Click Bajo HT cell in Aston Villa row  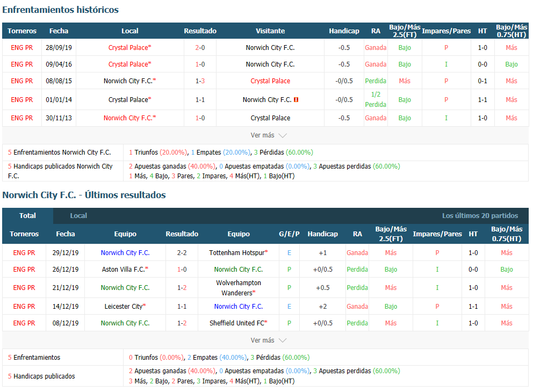coord(507,270)
